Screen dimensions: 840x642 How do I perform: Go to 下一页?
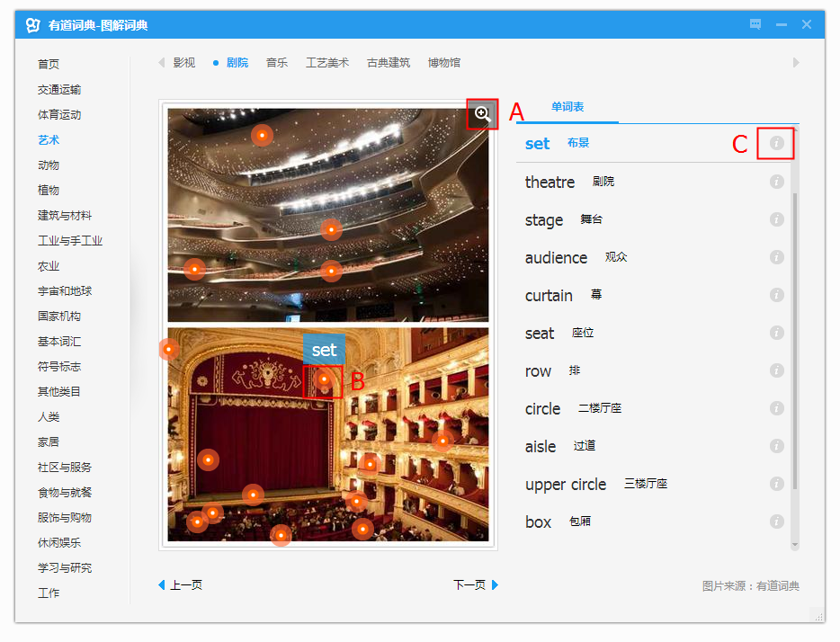click(469, 584)
